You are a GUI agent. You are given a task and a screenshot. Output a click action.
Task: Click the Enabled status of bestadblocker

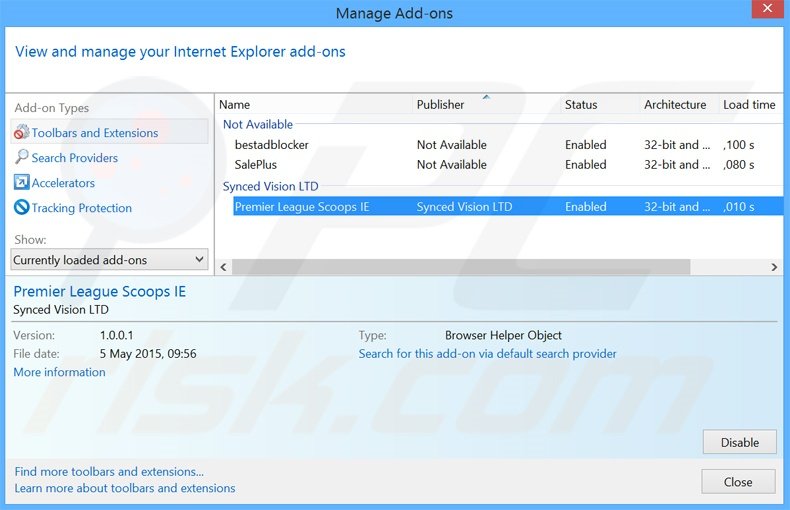tap(585, 145)
